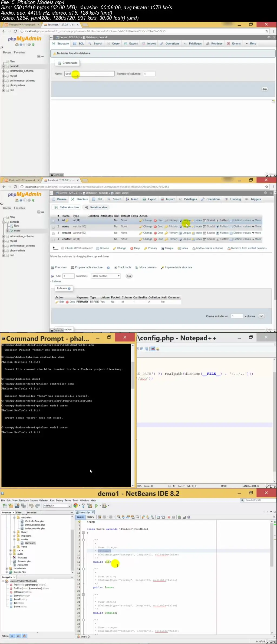
Task: Click Create table icon on database page
Action: click(59, 63)
